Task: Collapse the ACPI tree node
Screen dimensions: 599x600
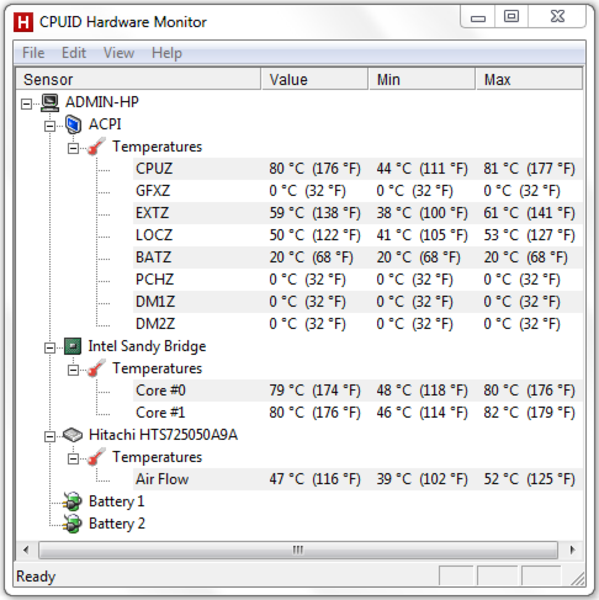Action: tap(50, 126)
